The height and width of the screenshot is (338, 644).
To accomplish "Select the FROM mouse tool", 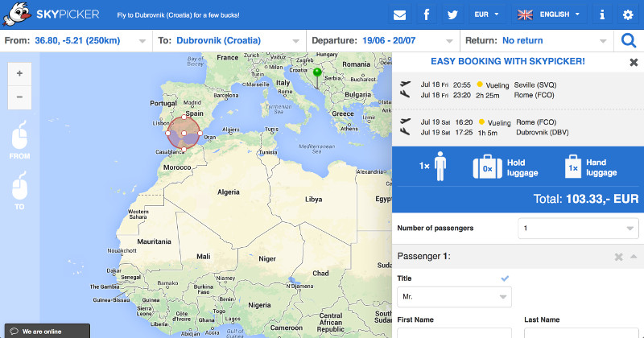I will (x=19, y=140).
